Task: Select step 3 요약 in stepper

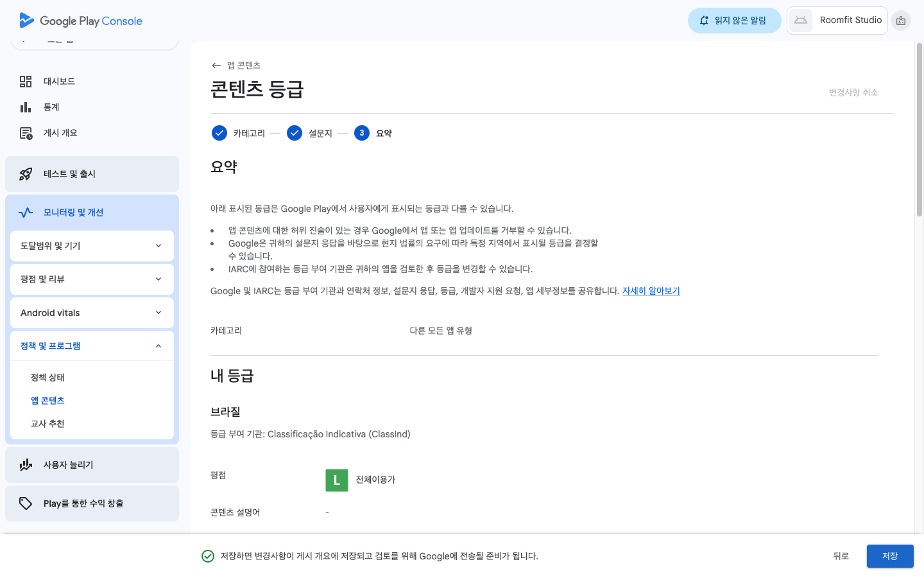Action: coord(362,133)
